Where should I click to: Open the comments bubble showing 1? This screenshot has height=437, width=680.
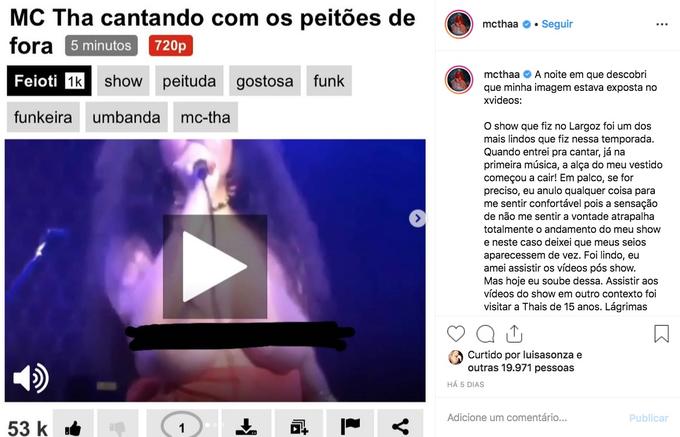[x=182, y=427]
